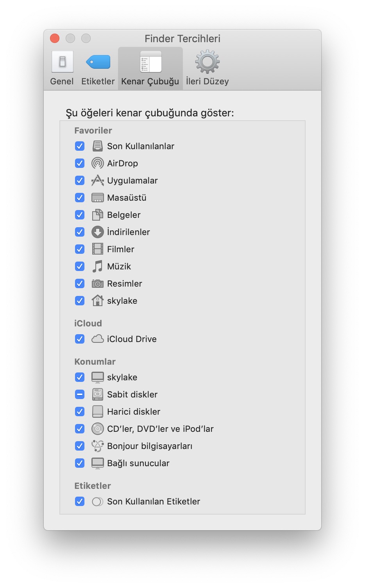Open the Etiketler tab
Image resolution: width=365 pixels, height=588 pixels.
coord(98,69)
